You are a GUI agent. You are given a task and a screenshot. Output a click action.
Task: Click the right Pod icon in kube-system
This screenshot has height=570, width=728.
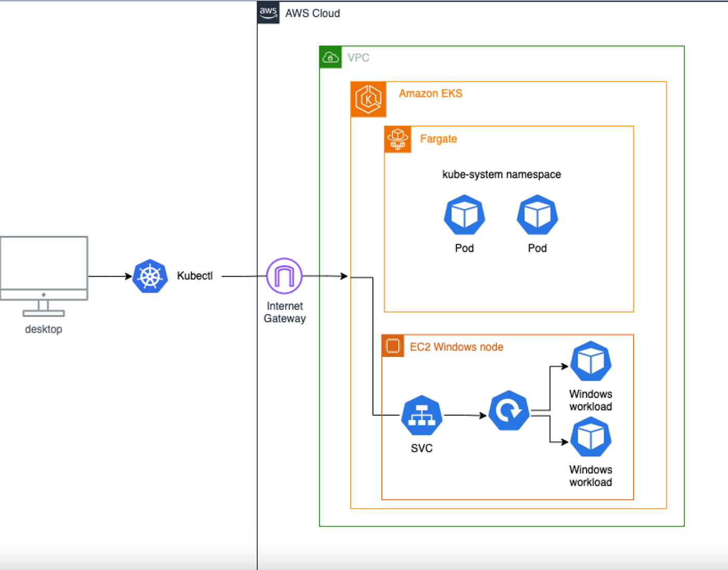click(537, 215)
